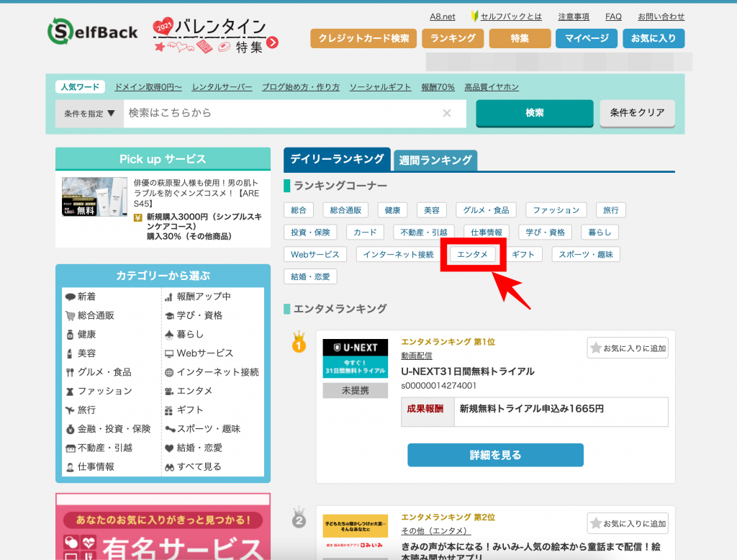The width and height of the screenshot is (737, 560).
Task: Click the round arrow on the Valentine banner
Action: tap(272, 44)
